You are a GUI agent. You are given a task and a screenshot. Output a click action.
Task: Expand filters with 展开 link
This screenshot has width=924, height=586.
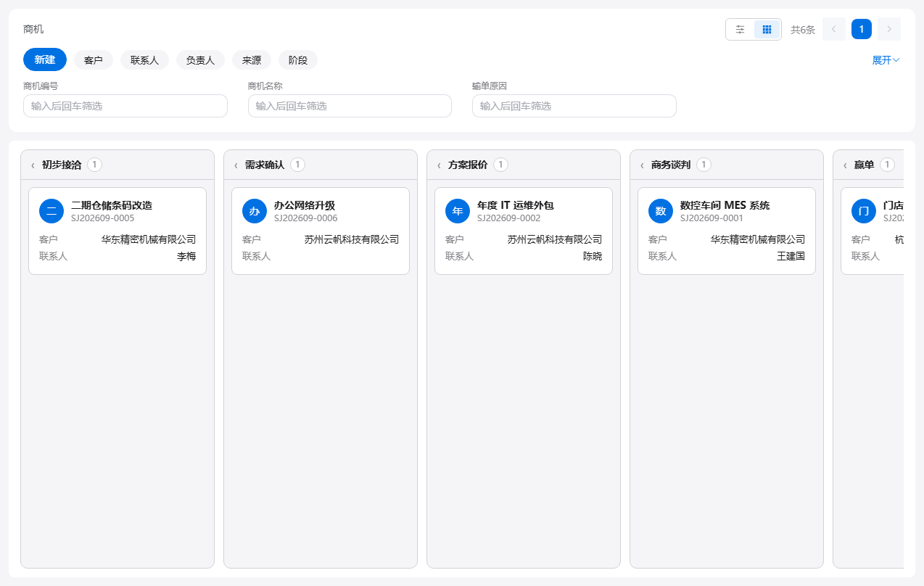pyautogui.click(x=886, y=60)
